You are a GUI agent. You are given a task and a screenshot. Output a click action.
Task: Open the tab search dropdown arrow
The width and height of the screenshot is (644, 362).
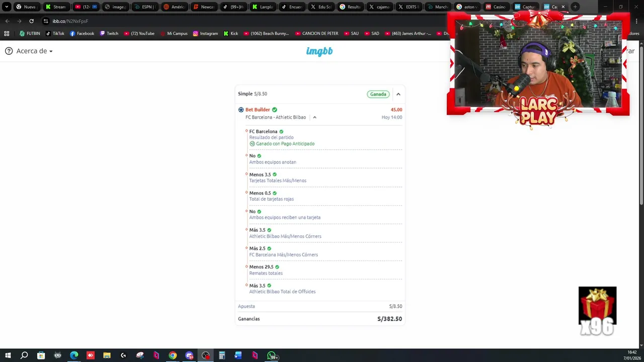(7, 7)
